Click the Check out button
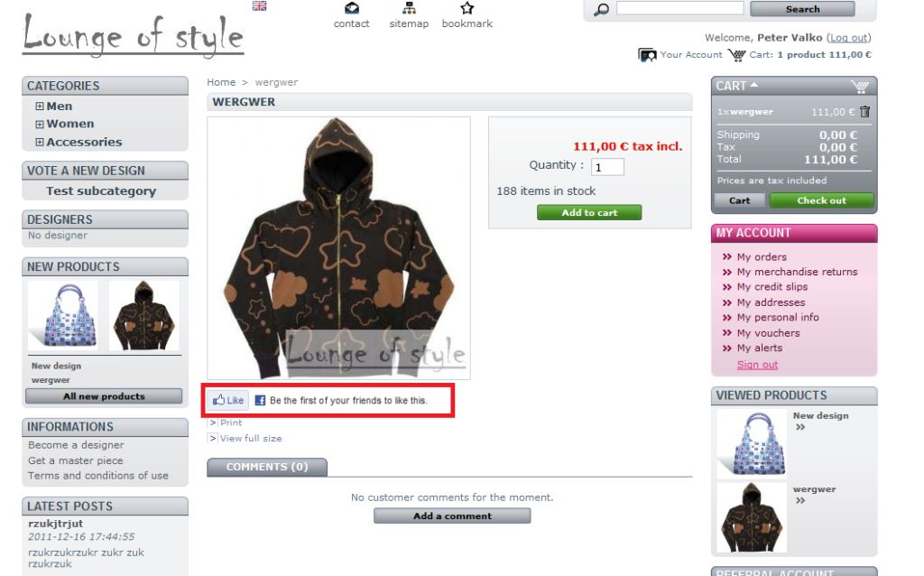Image resolution: width=924 pixels, height=576 pixels. 821,200
